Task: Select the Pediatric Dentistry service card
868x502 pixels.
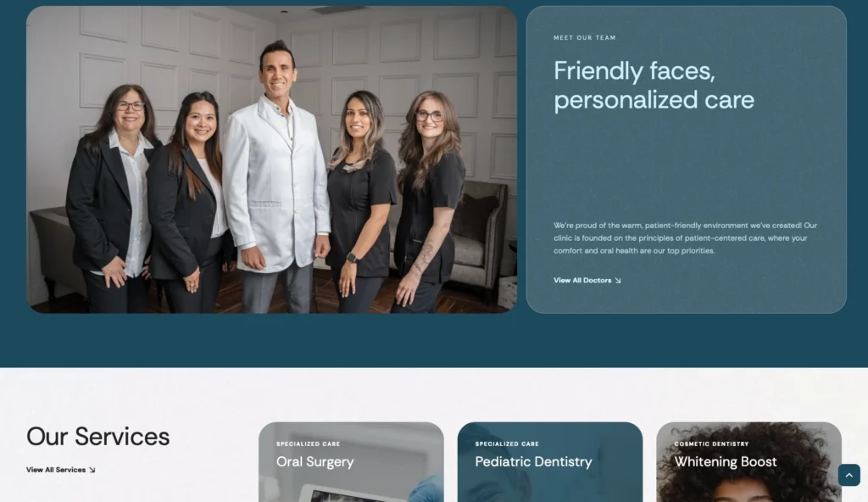Action: [549, 462]
